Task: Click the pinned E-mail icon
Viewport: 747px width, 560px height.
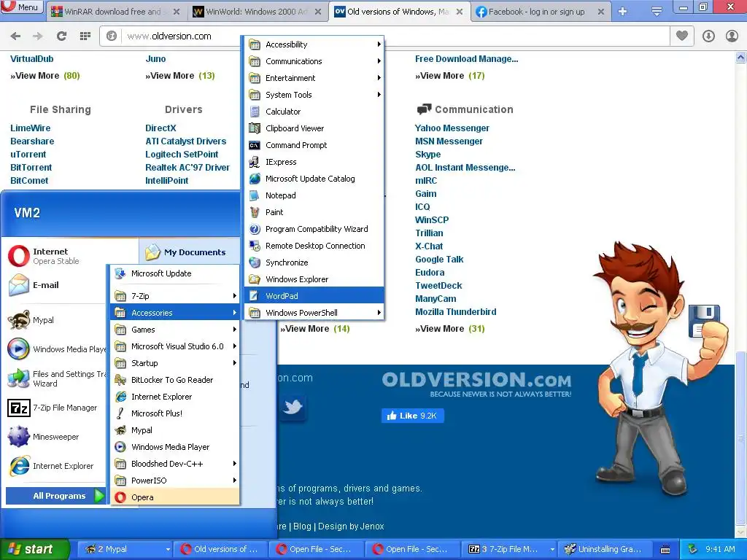Action: (18, 285)
